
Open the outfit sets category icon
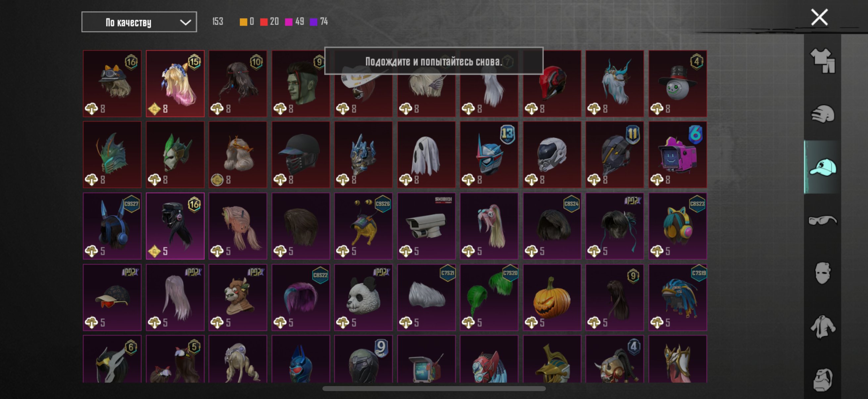tap(823, 61)
